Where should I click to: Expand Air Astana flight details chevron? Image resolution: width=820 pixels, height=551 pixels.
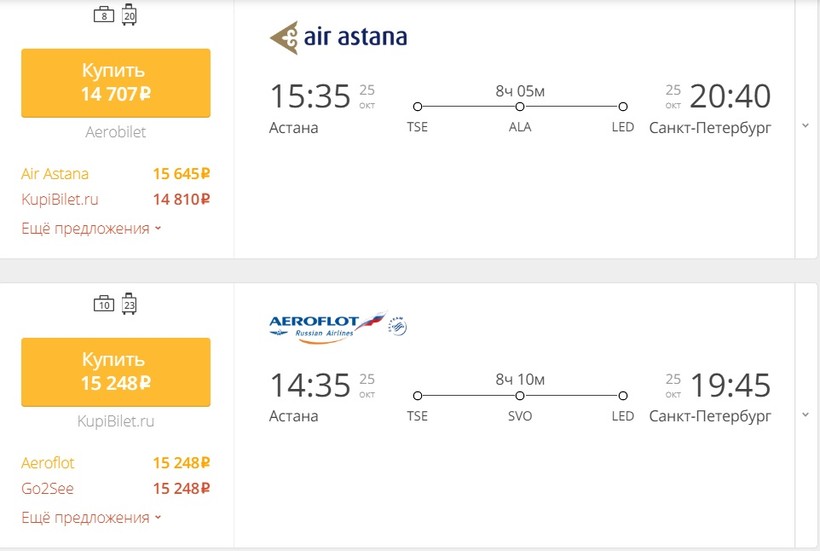pyautogui.click(x=805, y=126)
